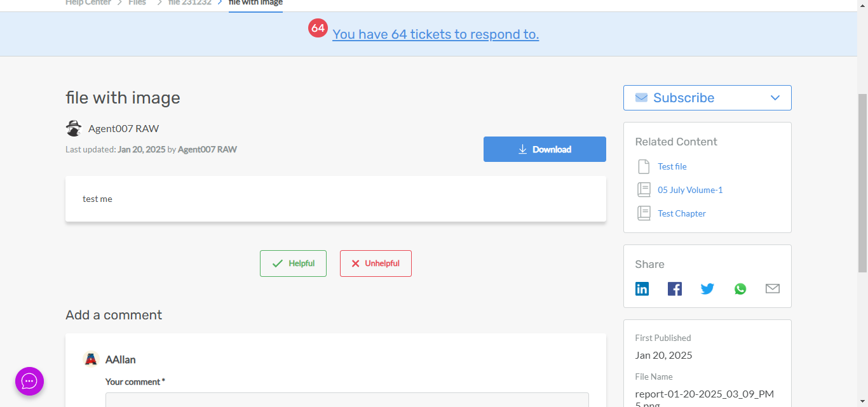
Task: Click the Subscribe button
Action: pos(683,98)
